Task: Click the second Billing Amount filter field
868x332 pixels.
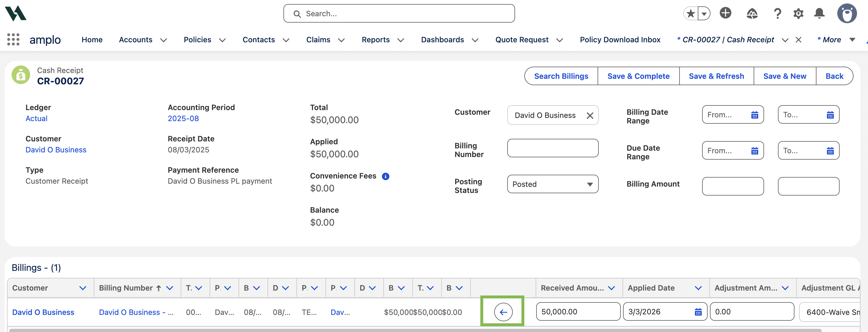Action: [808, 186]
